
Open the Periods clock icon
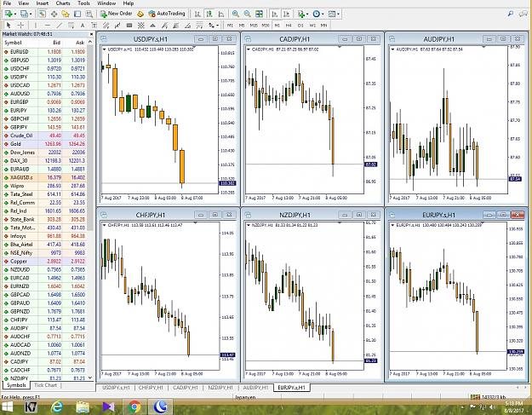[316, 14]
